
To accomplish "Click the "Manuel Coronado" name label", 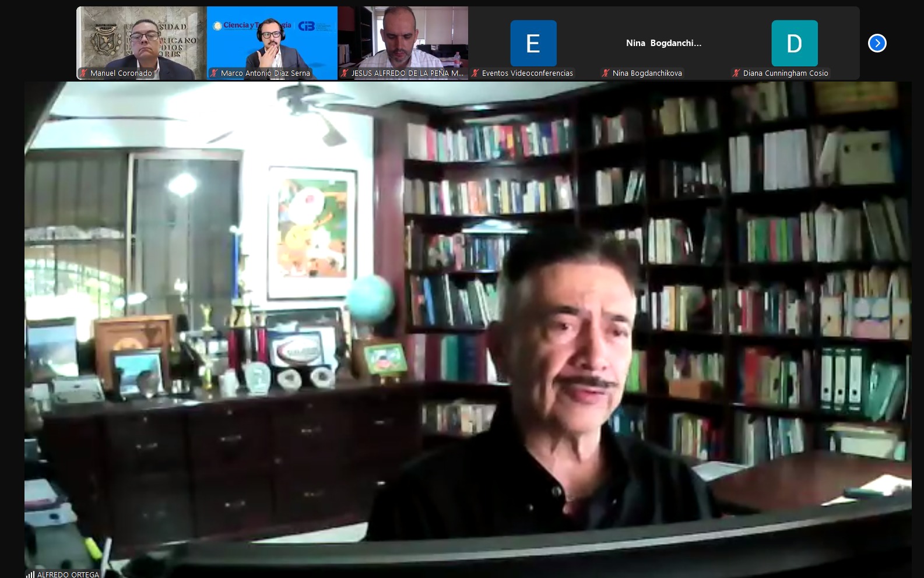I will coord(121,73).
